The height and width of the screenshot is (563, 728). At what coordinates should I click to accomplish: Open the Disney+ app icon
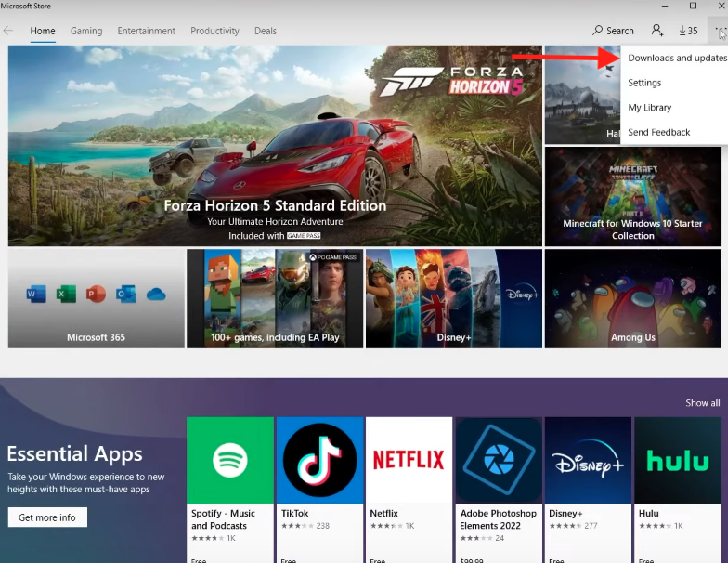pyautogui.click(x=589, y=460)
